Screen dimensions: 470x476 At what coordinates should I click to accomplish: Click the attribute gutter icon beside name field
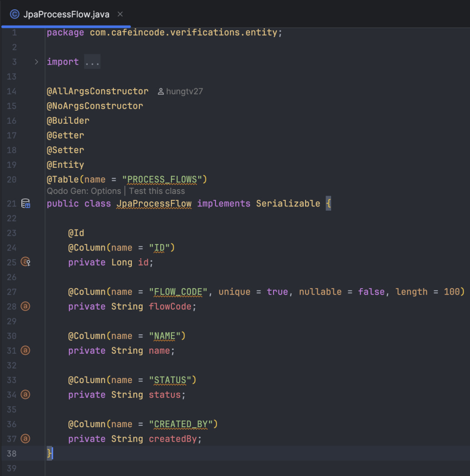[x=25, y=350]
